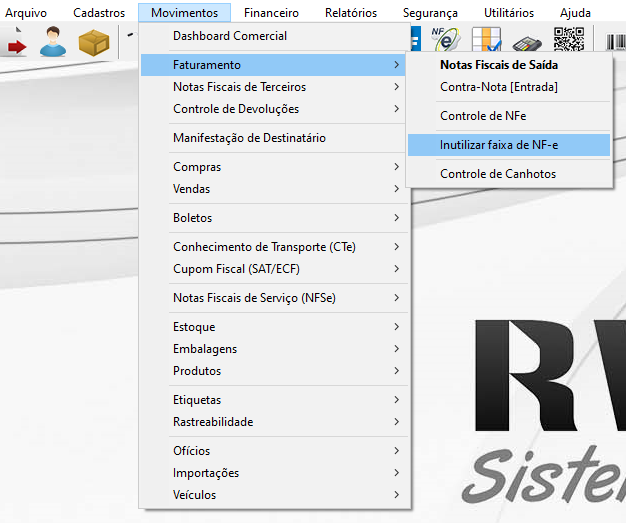Click the QR code toolbar icon

[x=569, y=39]
